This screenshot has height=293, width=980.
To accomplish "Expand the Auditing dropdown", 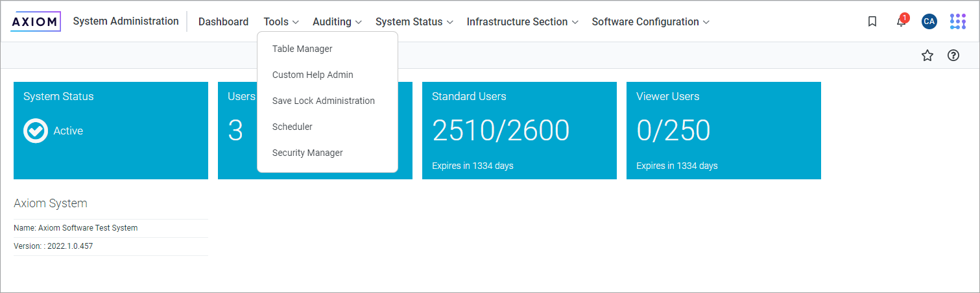I will [337, 21].
